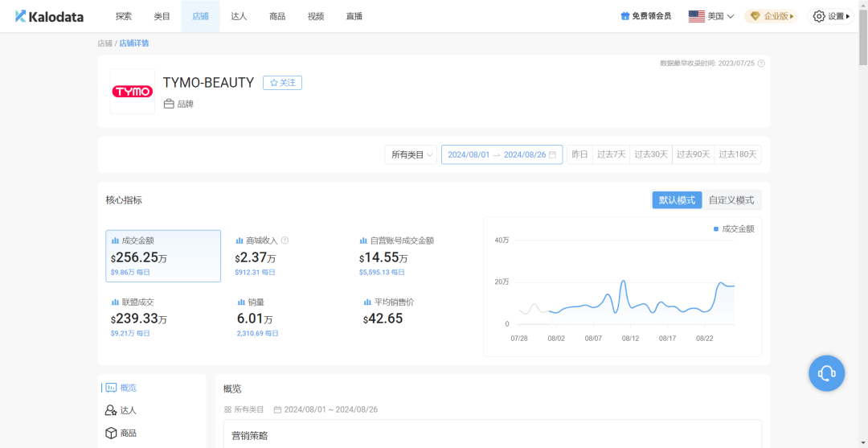
Task: Click the TYMO brand logo thumbnail
Action: (133, 92)
